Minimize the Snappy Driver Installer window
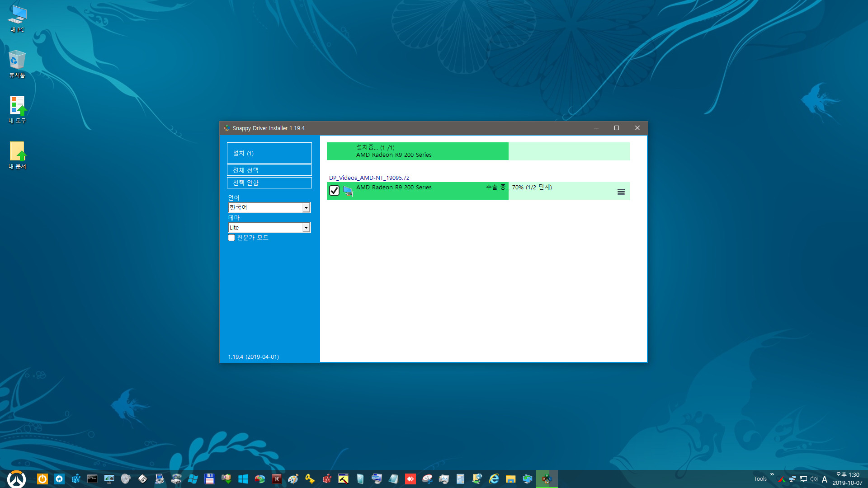Viewport: 868px width, 488px height. 596,128
